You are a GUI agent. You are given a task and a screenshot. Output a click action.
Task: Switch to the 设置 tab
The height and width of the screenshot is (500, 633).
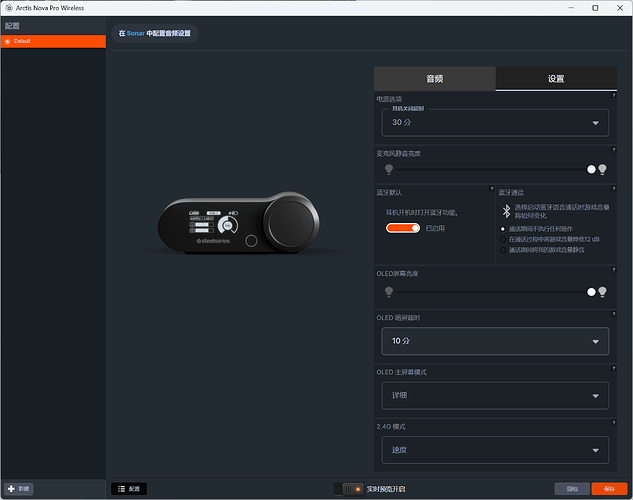coord(556,79)
